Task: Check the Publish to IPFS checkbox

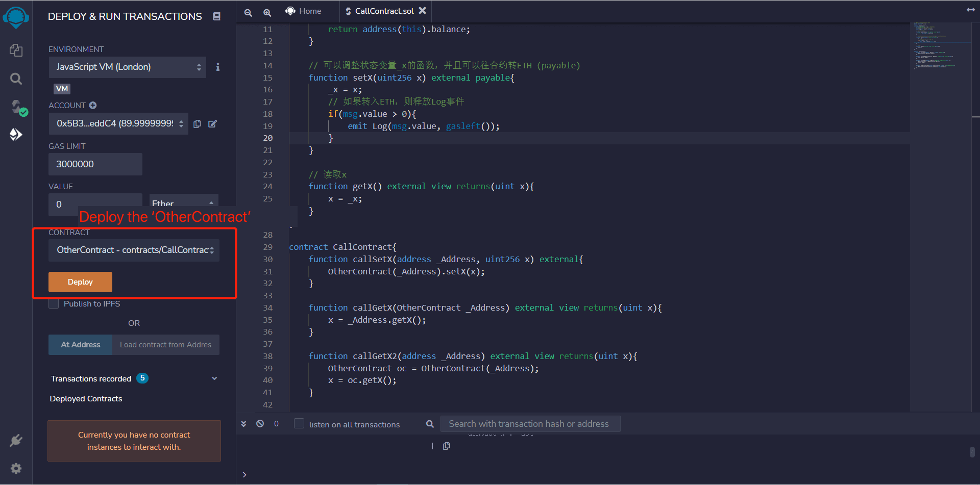Action: pos(54,303)
